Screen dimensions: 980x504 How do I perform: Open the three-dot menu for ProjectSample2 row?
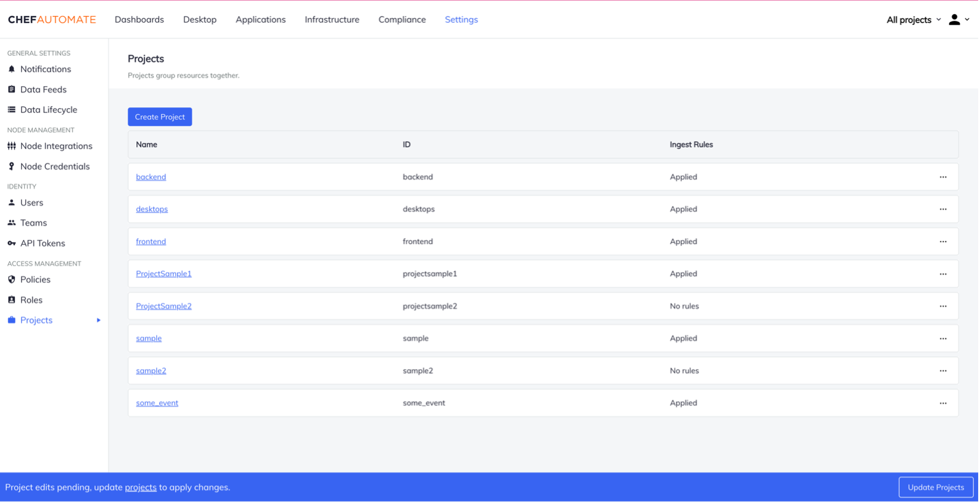click(x=943, y=306)
